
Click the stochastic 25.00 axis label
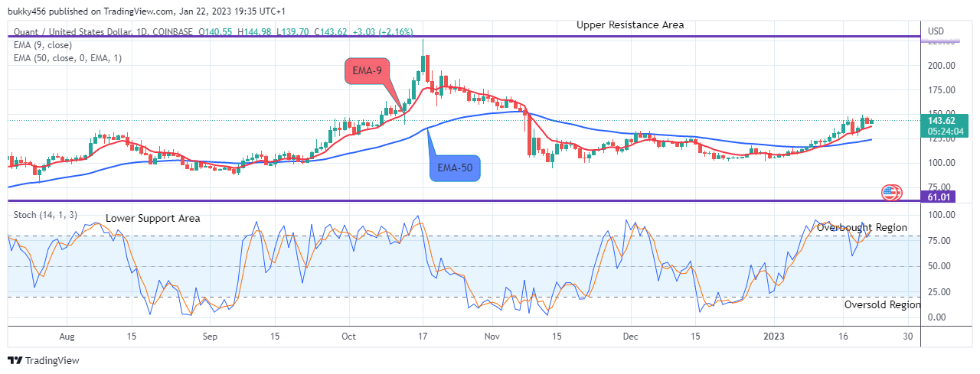tap(938, 291)
